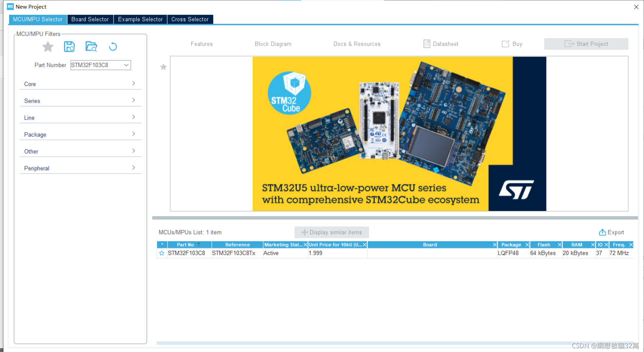This screenshot has width=644, height=352.
Task: Expand the Series filter section
Action: [x=80, y=101]
